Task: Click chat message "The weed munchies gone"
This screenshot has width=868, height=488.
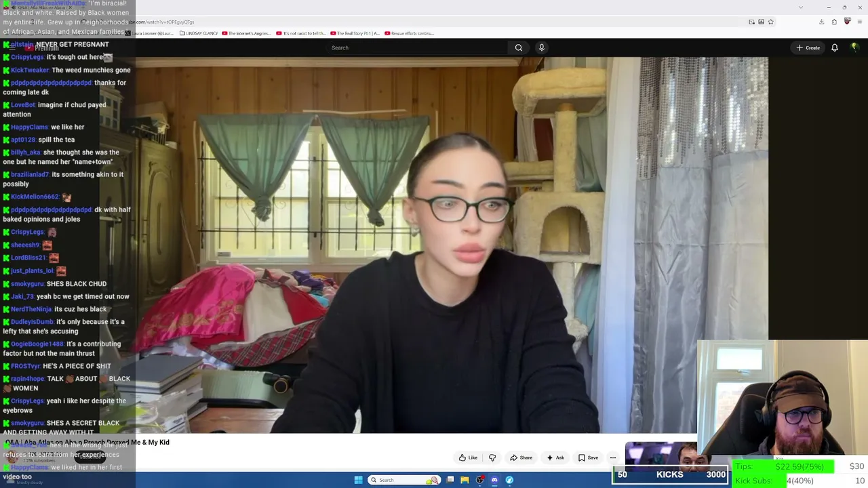Action: 92,70
